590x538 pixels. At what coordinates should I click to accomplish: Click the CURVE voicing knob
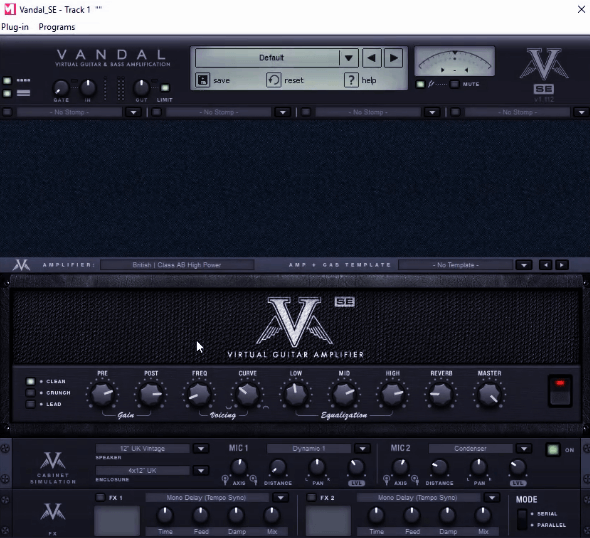[x=247, y=394]
